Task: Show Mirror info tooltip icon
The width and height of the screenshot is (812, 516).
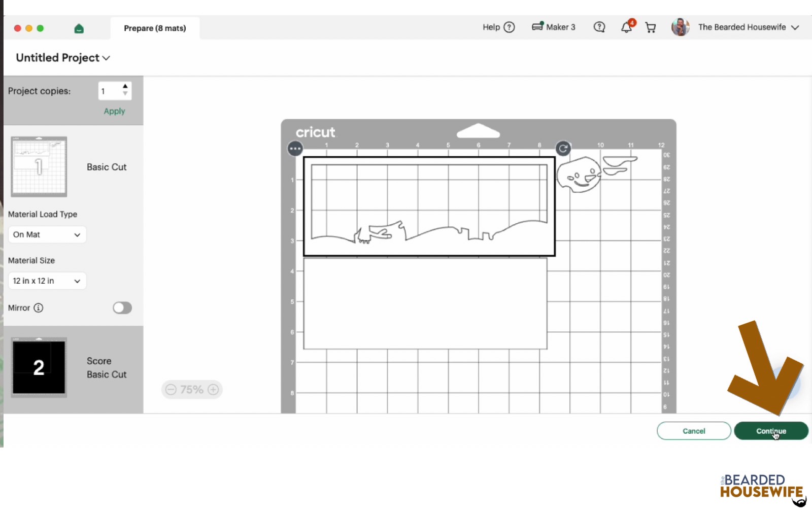Action: (39, 307)
